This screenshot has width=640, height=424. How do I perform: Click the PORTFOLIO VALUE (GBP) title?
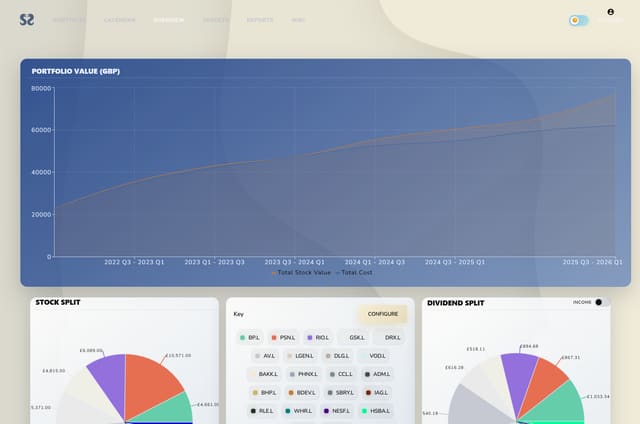(x=76, y=71)
